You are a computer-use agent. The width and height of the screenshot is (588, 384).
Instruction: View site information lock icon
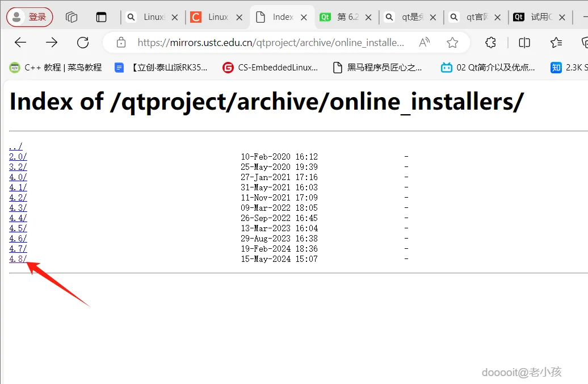point(121,43)
